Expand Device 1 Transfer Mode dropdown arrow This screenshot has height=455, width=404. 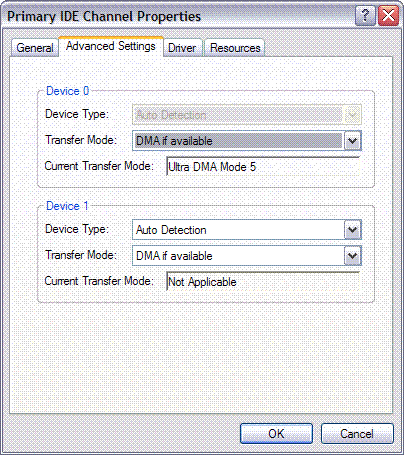coord(352,256)
